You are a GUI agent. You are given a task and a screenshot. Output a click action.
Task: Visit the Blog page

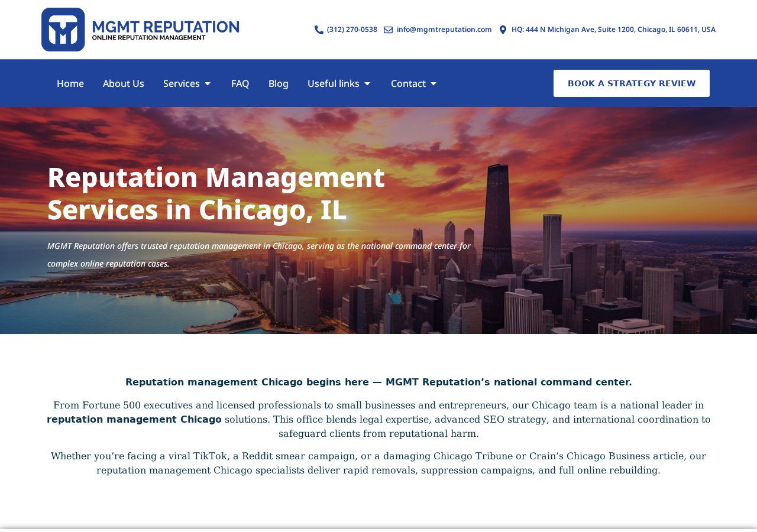click(279, 83)
